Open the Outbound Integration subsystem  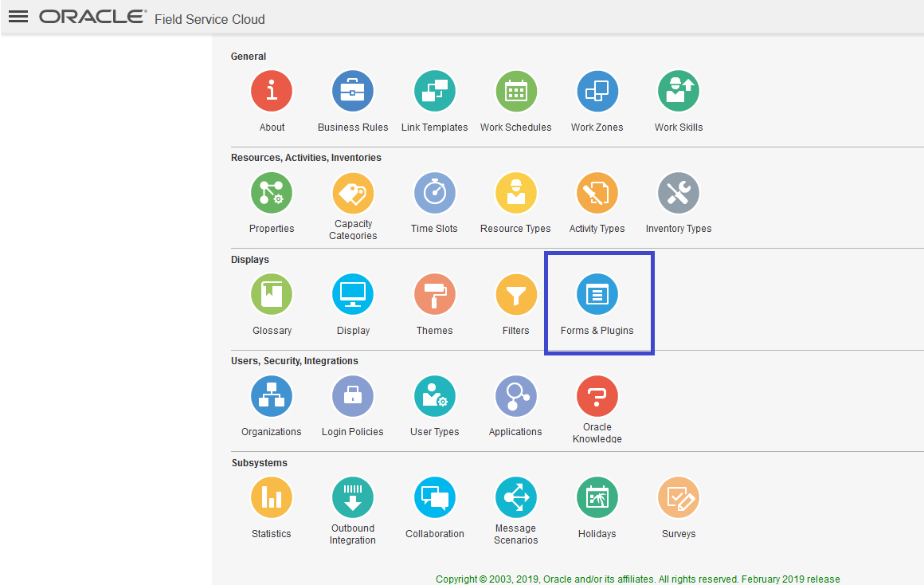pos(353,497)
